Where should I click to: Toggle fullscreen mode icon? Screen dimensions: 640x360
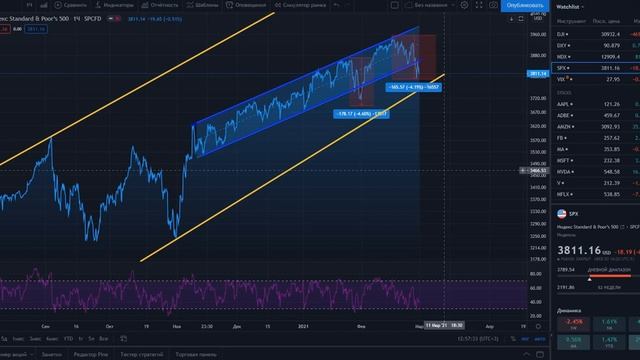[479, 5]
